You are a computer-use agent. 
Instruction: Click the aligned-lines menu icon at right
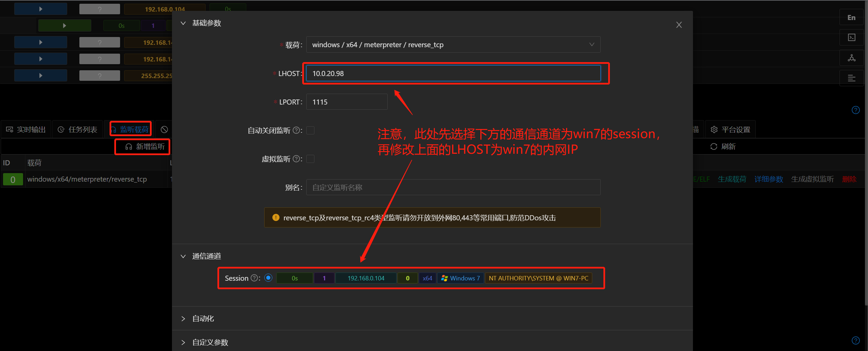pos(851,78)
